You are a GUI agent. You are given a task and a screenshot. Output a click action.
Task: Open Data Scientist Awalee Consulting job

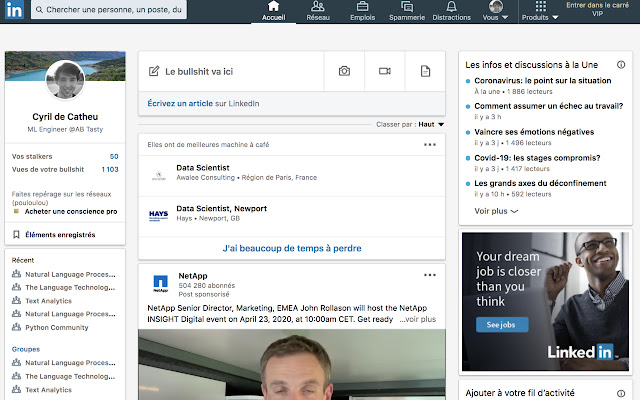(x=203, y=168)
